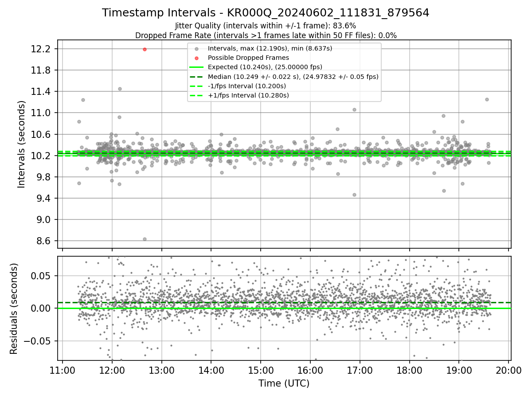This screenshot has width=532, height=399.
Task: Click legend entry 'Possible Dropped Frames'
Action: coord(248,58)
